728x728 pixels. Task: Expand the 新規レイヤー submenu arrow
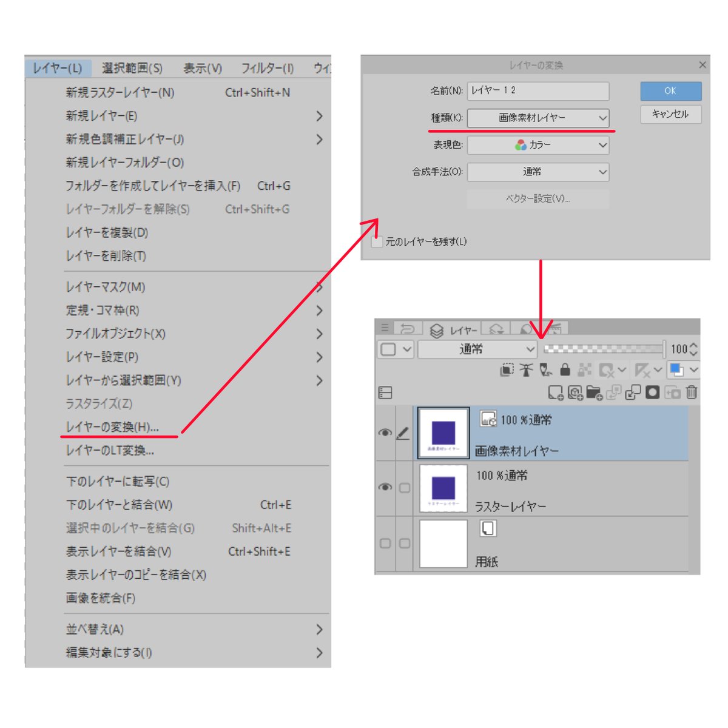(320, 116)
